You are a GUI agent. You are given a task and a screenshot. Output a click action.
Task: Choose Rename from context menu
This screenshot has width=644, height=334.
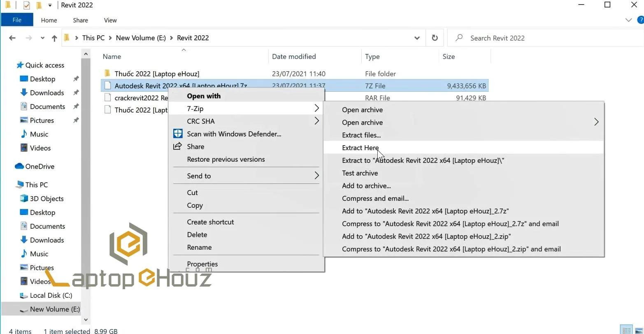(x=246, y=247)
